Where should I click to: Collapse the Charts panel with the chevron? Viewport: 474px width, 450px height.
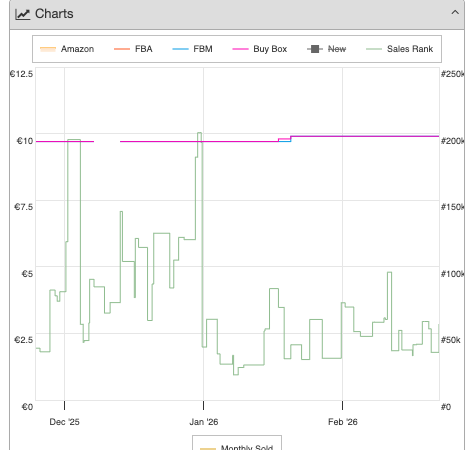(455, 13)
